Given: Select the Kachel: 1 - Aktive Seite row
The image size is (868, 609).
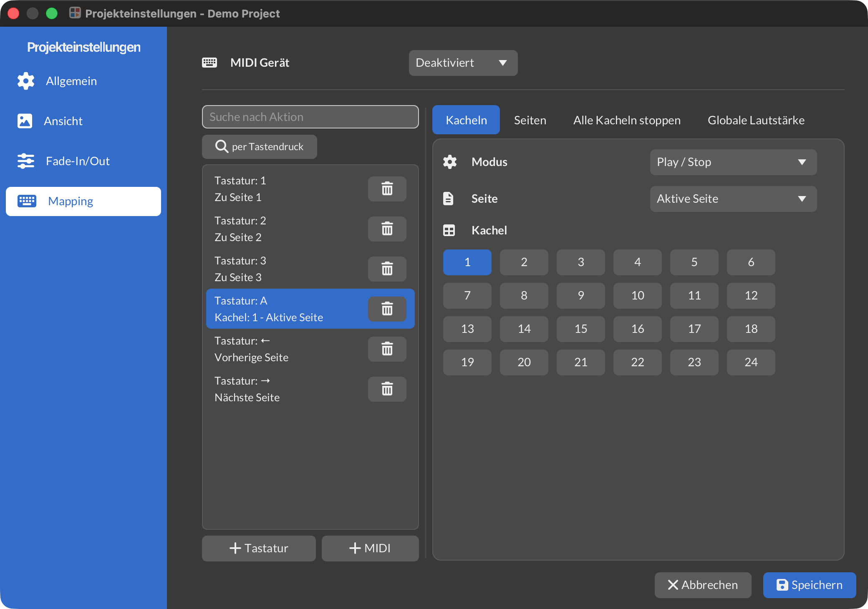Looking at the screenshot, I should point(310,309).
